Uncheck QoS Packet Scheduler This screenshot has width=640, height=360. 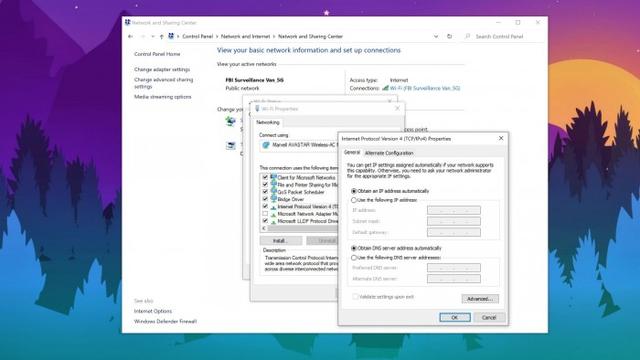(x=265, y=192)
